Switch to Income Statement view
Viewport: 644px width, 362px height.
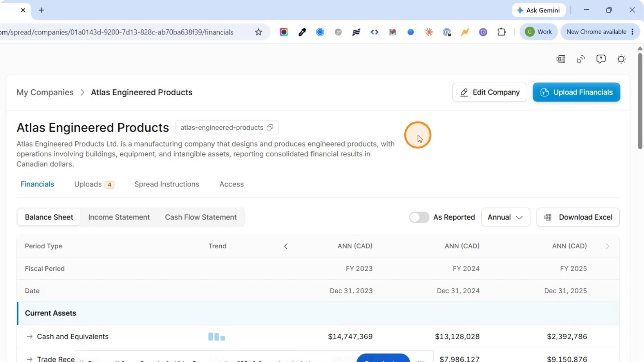[x=119, y=217]
